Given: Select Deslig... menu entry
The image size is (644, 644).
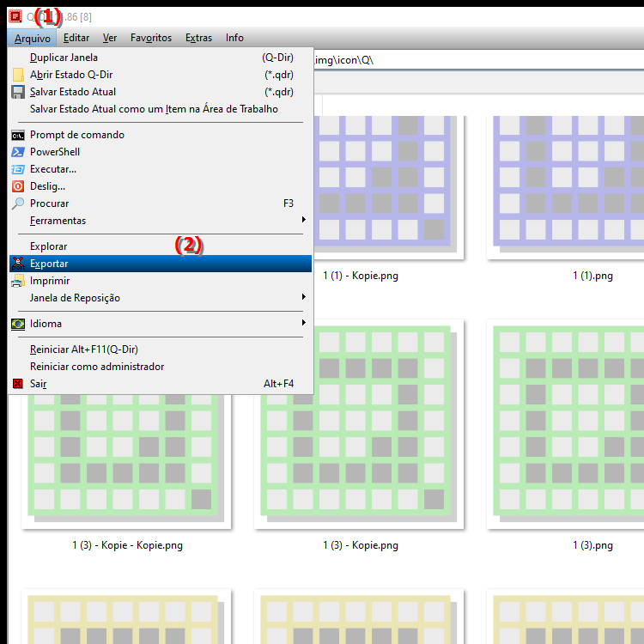Looking at the screenshot, I should 161,186.
